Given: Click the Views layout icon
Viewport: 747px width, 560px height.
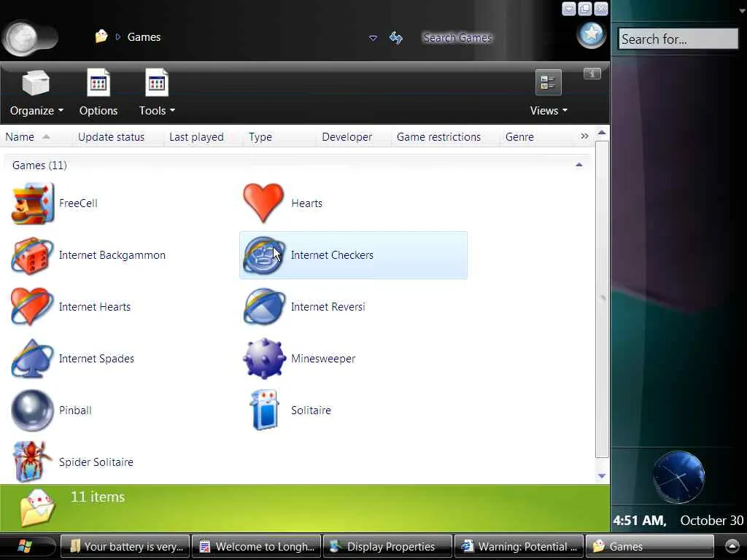Looking at the screenshot, I should pyautogui.click(x=549, y=83).
